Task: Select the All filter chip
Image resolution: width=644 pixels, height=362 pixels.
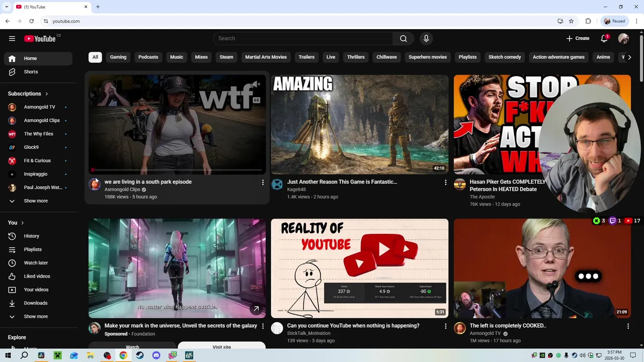Action: 95,57
